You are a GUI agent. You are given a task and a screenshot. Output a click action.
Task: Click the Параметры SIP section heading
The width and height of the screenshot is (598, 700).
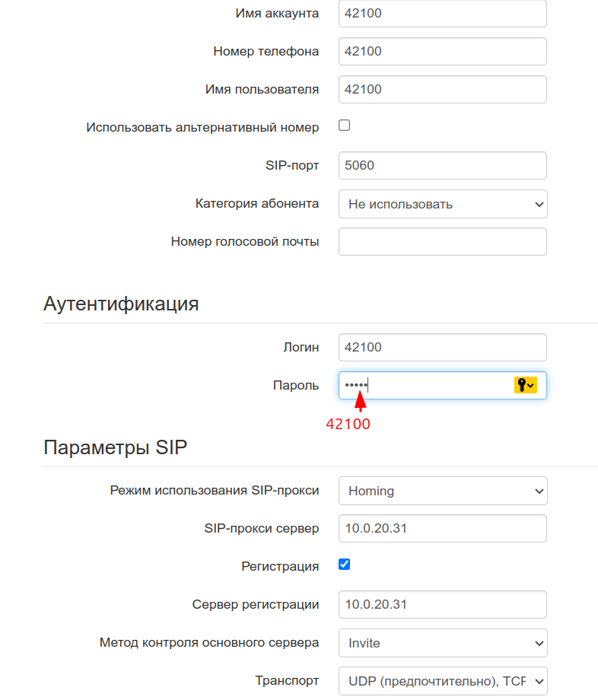click(x=115, y=448)
